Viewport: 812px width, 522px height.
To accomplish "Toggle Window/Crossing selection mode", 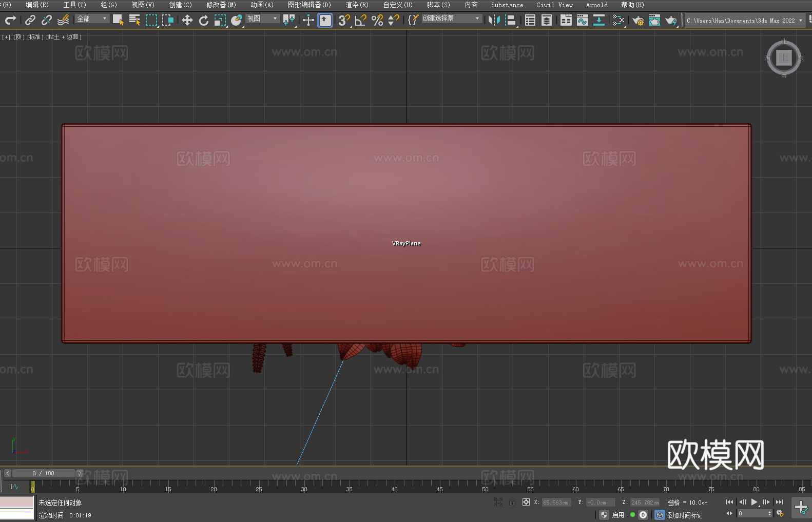I will click(x=168, y=20).
